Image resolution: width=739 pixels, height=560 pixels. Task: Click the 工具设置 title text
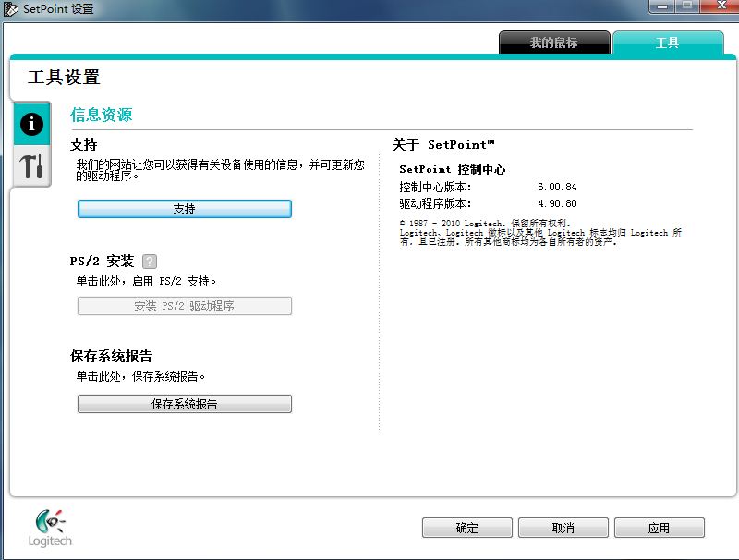pos(64,78)
